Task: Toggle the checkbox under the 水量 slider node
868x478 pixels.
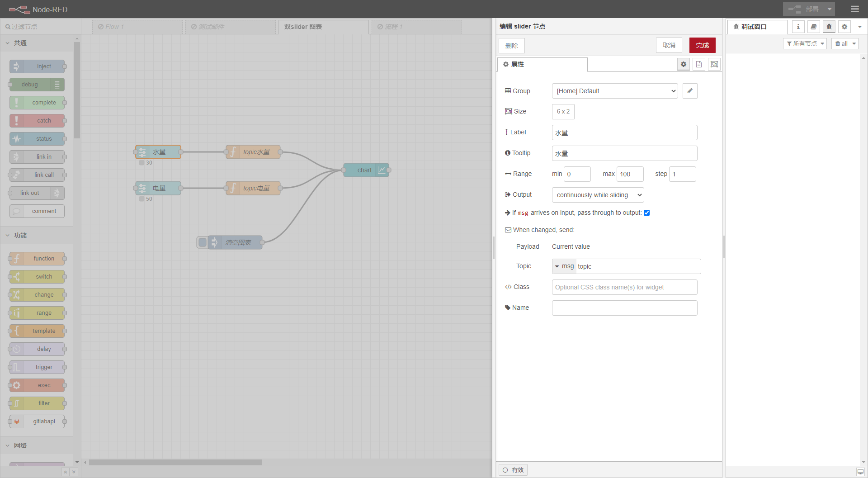Action: [x=142, y=163]
